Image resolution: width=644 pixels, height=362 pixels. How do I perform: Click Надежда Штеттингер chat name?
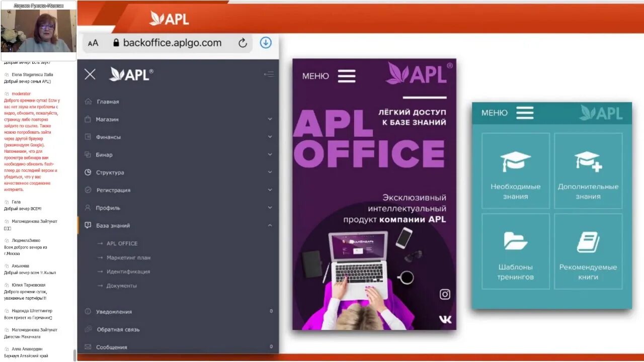coord(32,311)
